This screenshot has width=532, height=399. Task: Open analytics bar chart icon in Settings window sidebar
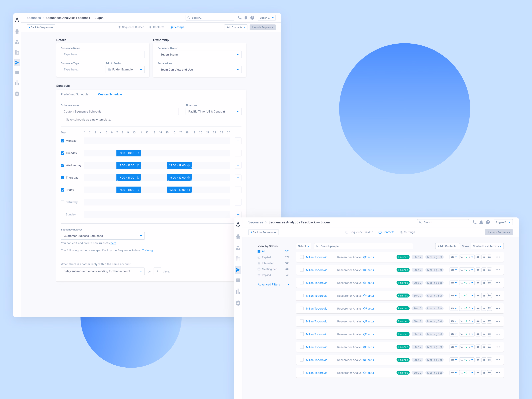point(17,83)
